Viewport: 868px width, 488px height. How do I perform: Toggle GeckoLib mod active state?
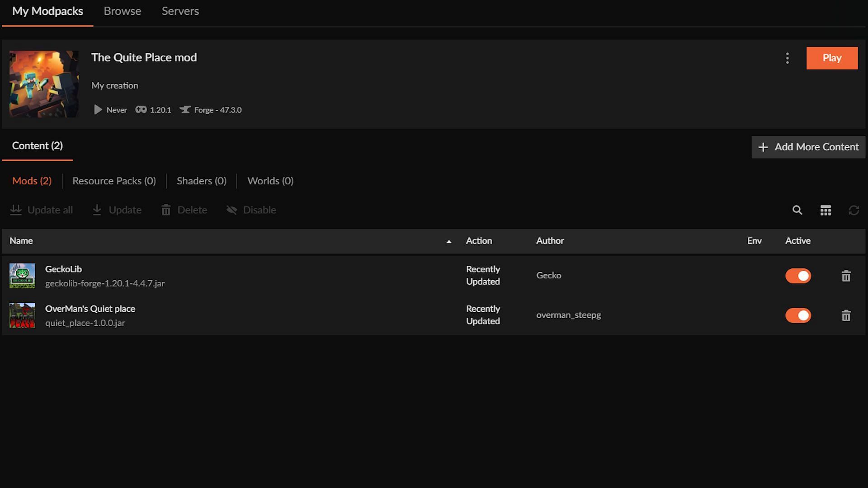pyautogui.click(x=798, y=275)
